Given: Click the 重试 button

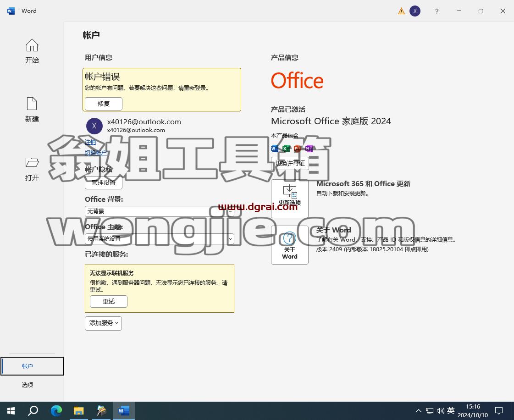Looking at the screenshot, I should [109, 301].
